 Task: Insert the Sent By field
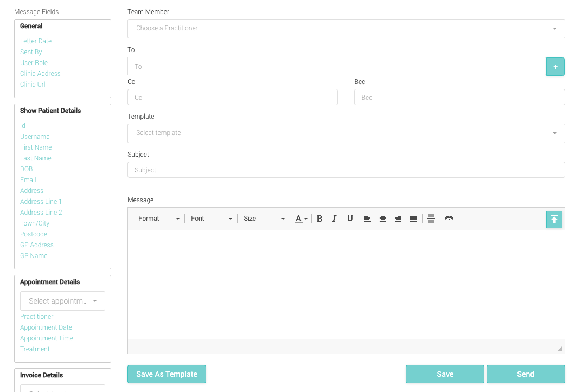31,52
